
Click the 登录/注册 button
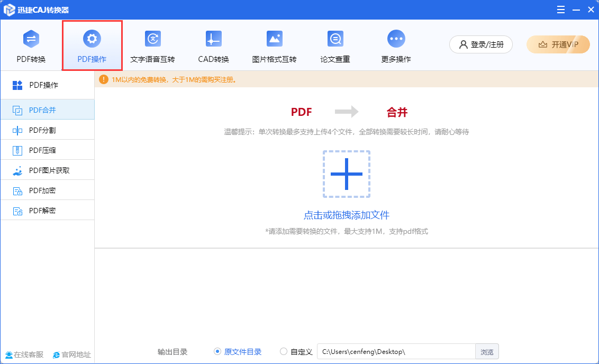coord(481,45)
